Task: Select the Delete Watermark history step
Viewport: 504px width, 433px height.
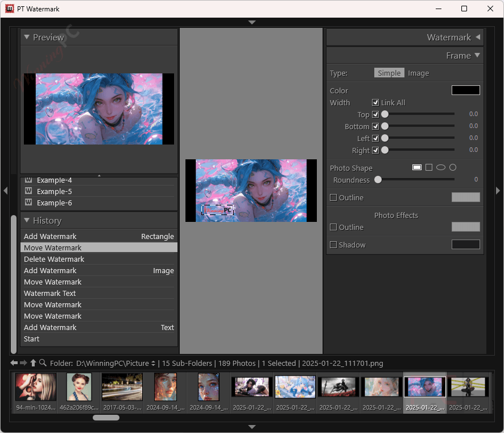Action: click(x=98, y=259)
